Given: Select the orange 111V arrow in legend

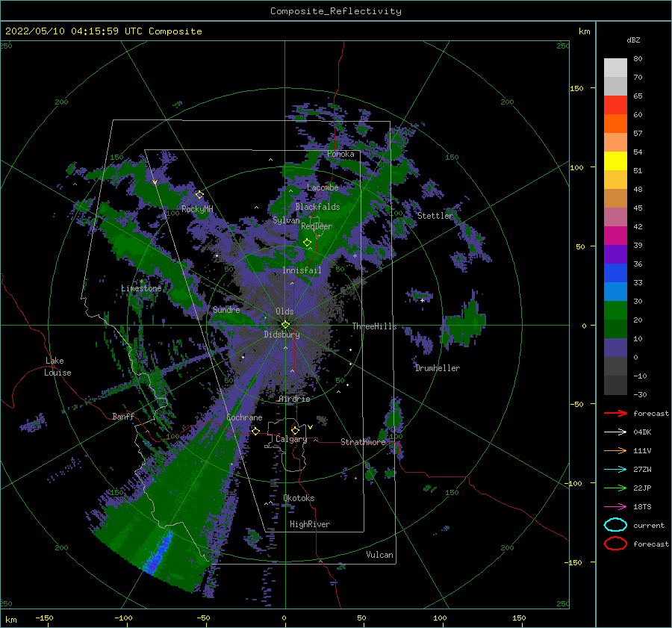Looking at the screenshot, I should [615, 450].
